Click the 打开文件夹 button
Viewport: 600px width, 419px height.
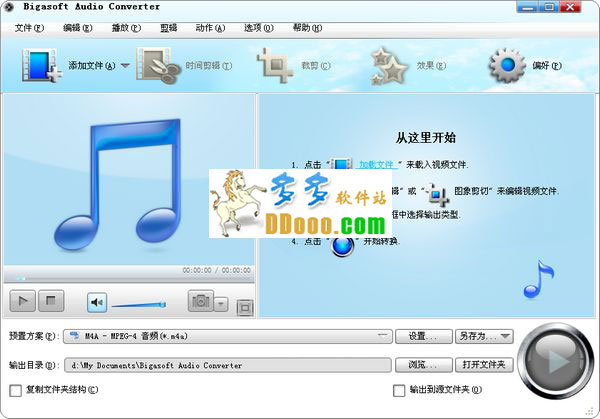pos(484,365)
